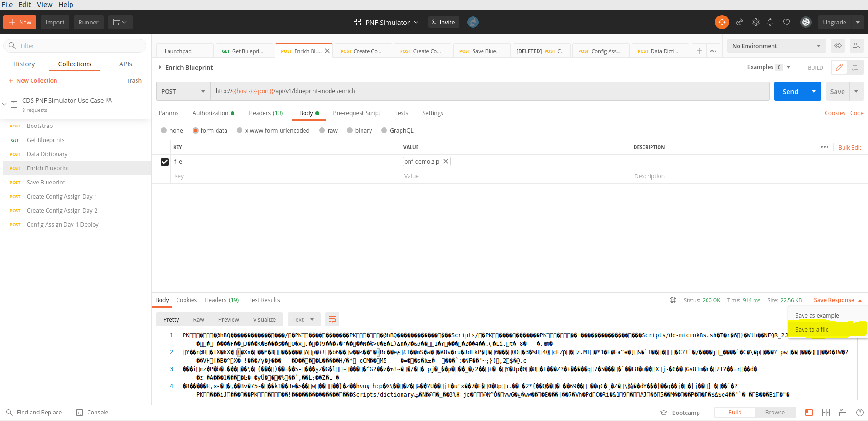Add a new request tab with plus icon

pos(699,51)
